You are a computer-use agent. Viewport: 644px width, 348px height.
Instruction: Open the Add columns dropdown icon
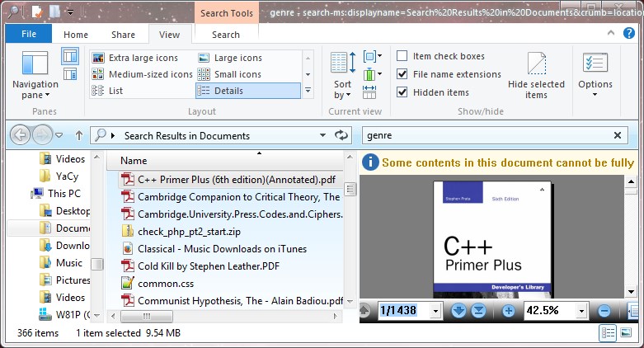(x=373, y=74)
